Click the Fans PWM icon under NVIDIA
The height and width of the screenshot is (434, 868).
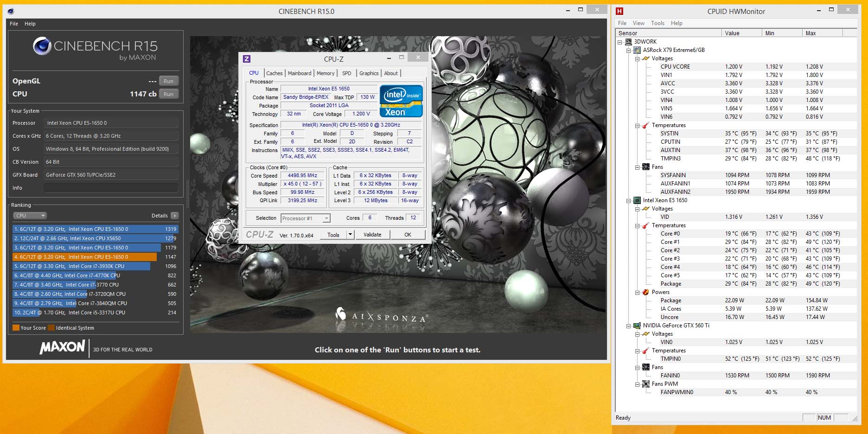[646, 384]
